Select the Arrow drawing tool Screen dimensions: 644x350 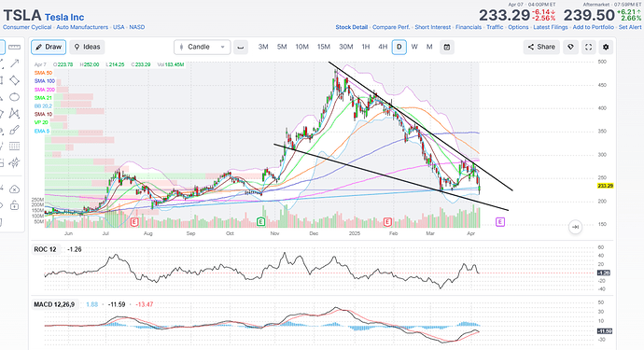[14, 63]
